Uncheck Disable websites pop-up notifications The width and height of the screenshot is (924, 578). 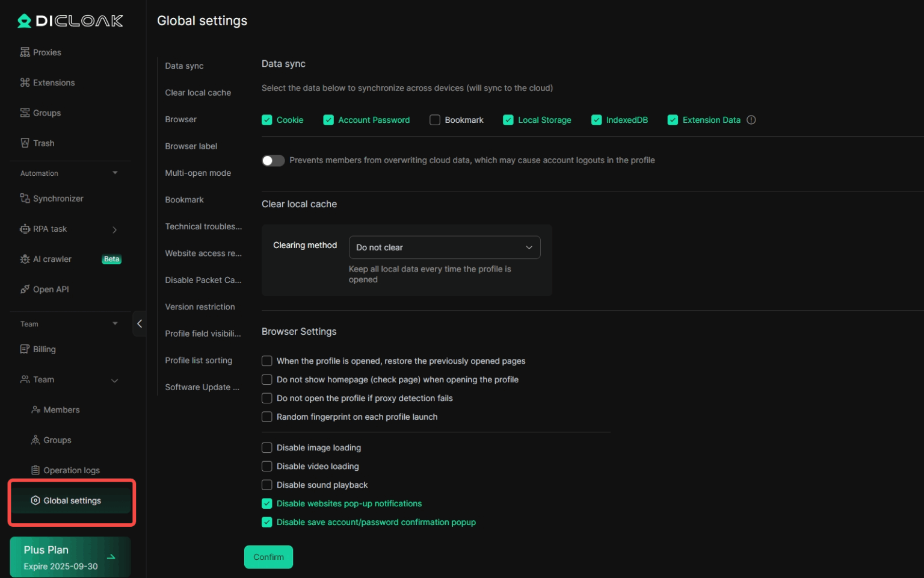(267, 504)
